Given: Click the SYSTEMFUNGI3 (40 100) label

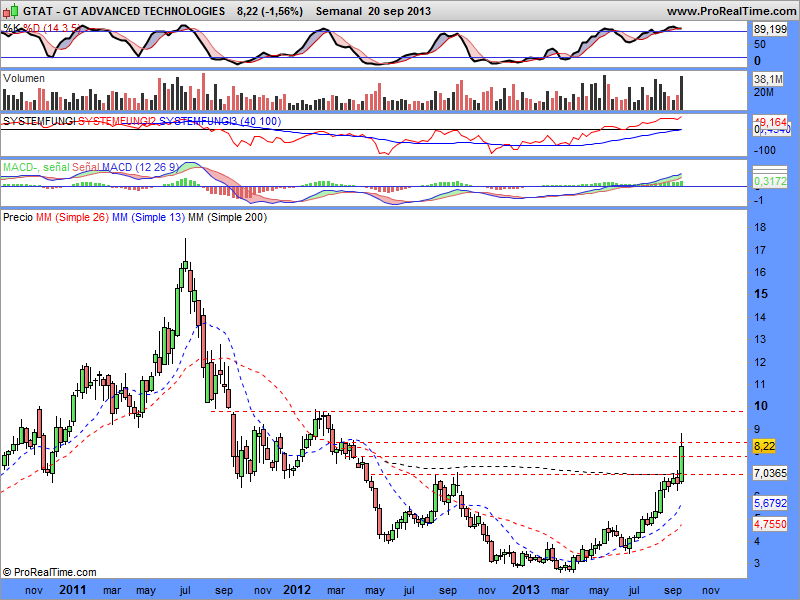Looking at the screenshot, I should click(220, 121).
